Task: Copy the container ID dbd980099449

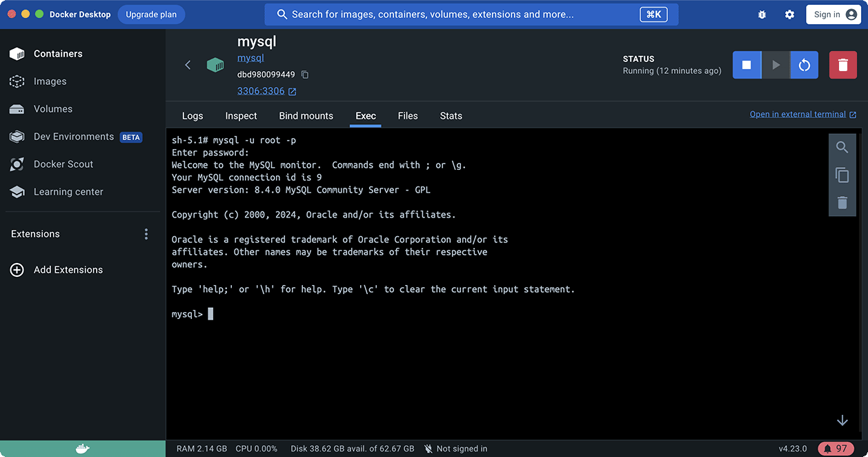Action: (x=304, y=73)
